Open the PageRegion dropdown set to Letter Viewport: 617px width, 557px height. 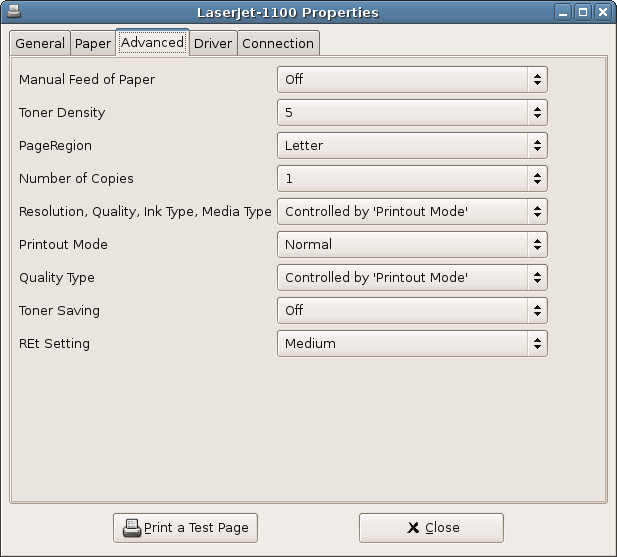click(x=412, y=145)
